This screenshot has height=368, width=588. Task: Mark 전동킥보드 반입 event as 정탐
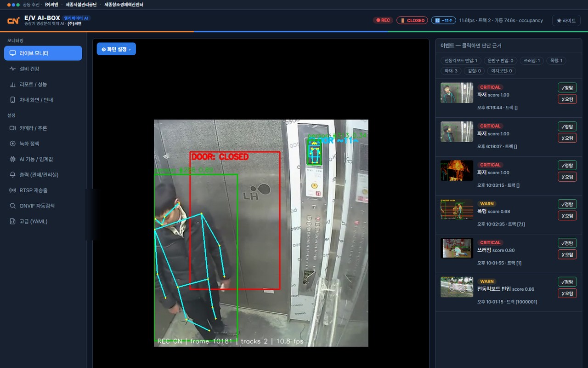click(x=567, y=282)
